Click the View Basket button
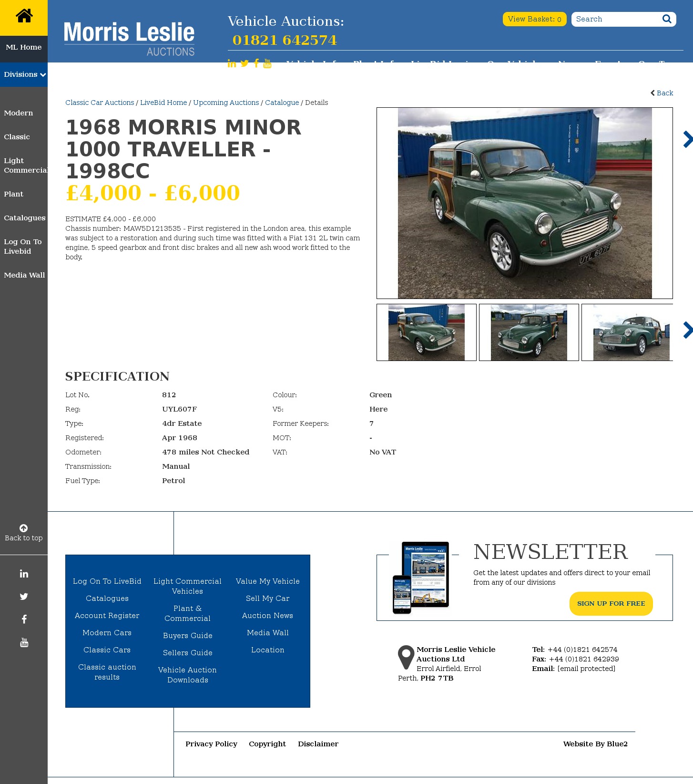The width and height of the screenshot is (693, 784). [535, 19]
